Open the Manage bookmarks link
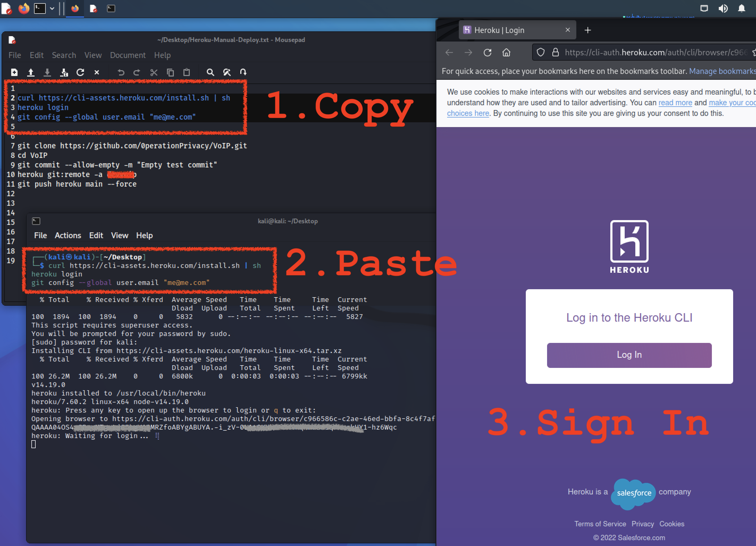The width and height of the screenshot is (756, 546). coord(722,71)
